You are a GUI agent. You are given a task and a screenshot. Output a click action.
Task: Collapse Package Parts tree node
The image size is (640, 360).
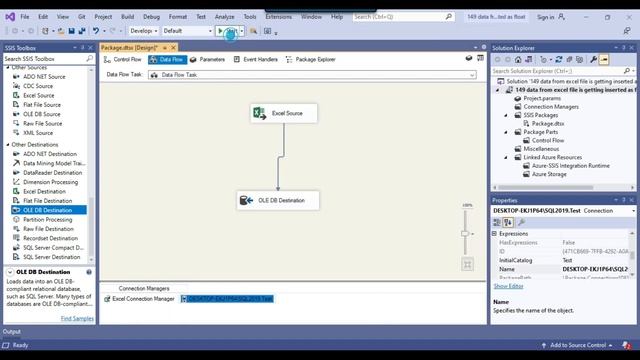point(506,132)
